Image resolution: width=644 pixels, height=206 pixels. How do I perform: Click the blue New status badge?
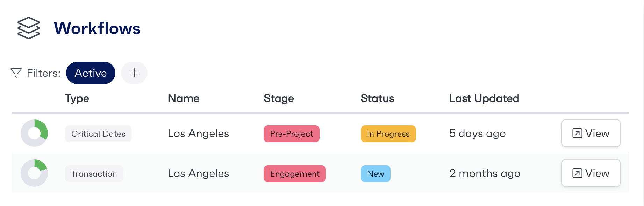coord(375,174)
